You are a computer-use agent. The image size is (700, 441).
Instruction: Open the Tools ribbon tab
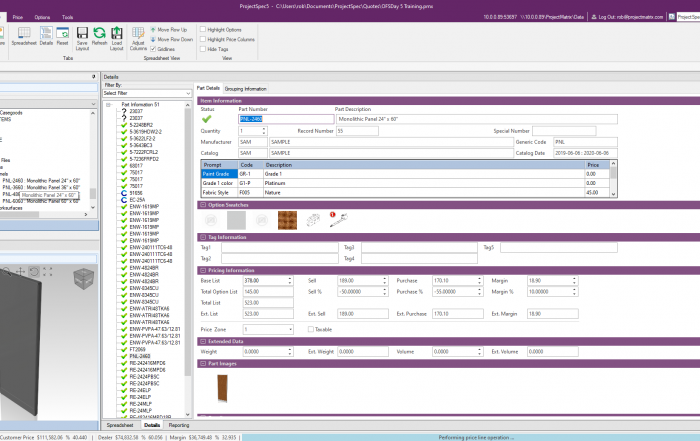[67, 17]
